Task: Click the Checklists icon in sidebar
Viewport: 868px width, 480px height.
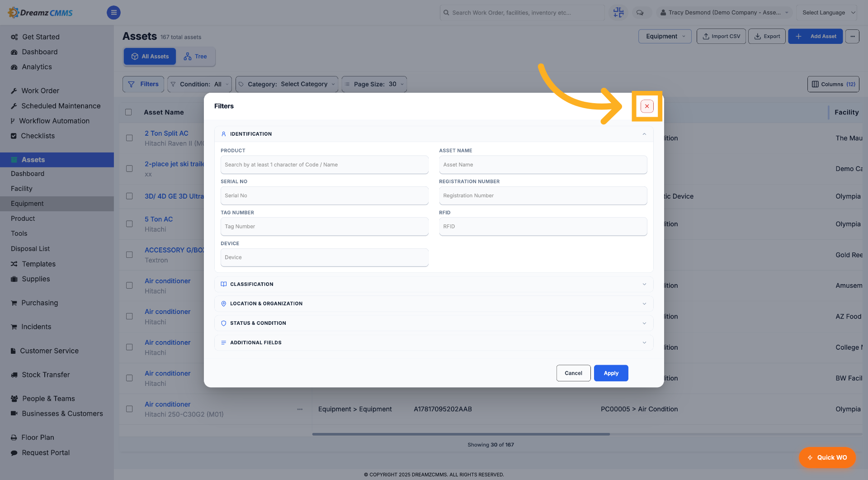Action: pyautogui.click(x=14, y=136)
